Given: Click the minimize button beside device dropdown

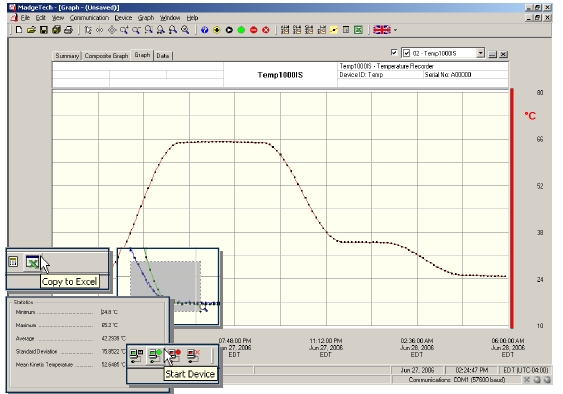Looking at the screenshot, I should (x=493, y=54).
